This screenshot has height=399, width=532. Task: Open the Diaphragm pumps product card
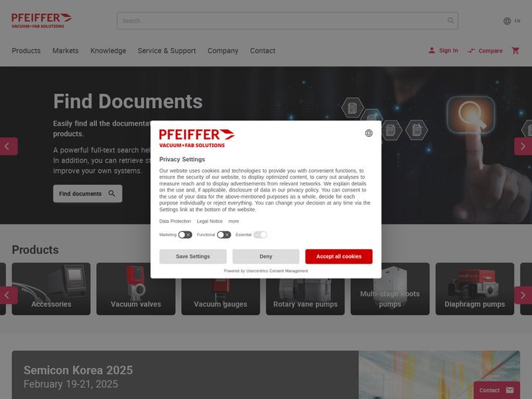[x=474, y=289]
